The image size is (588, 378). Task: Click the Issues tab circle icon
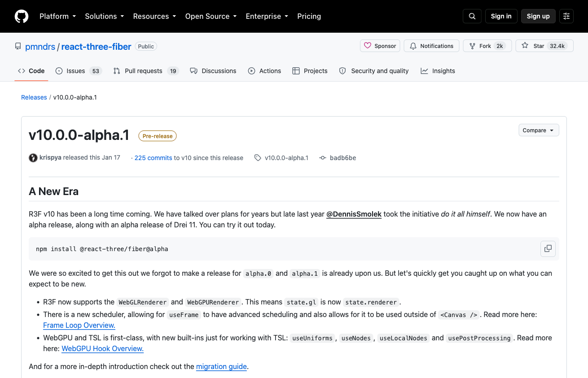pos(59,71)
